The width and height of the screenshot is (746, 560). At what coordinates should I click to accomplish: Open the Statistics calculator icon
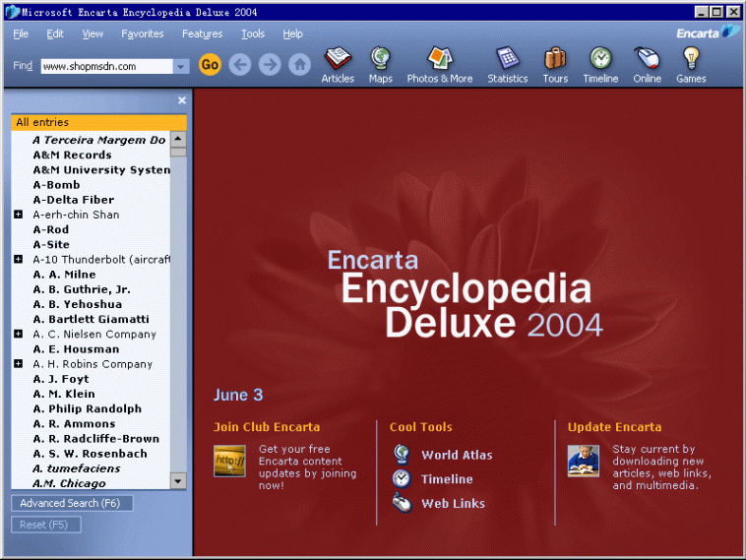(x=507, y=58)
